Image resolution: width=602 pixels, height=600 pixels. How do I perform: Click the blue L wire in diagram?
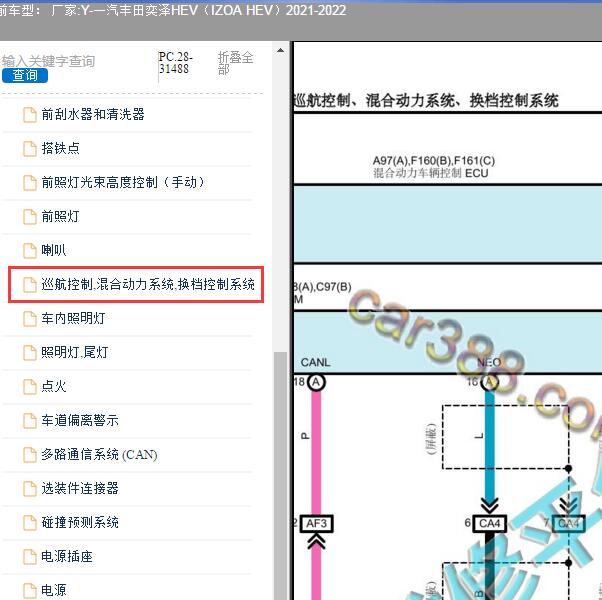click(x=490, y=445)
